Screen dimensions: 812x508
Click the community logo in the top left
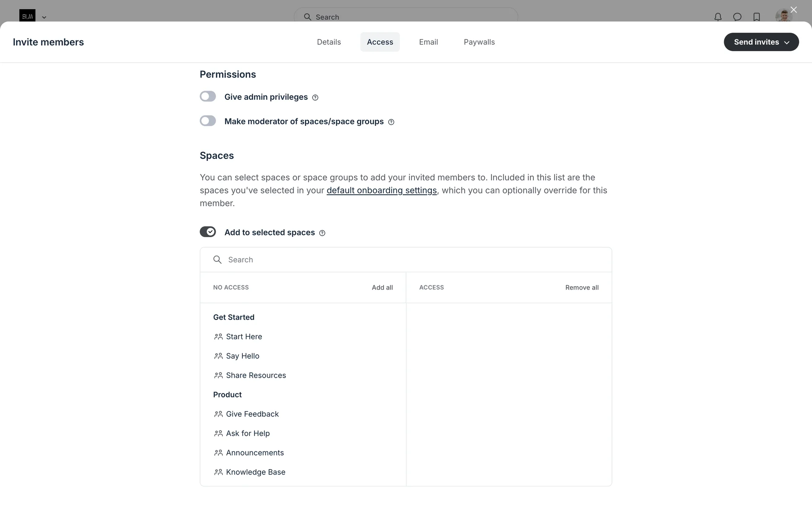coord(27,16)
